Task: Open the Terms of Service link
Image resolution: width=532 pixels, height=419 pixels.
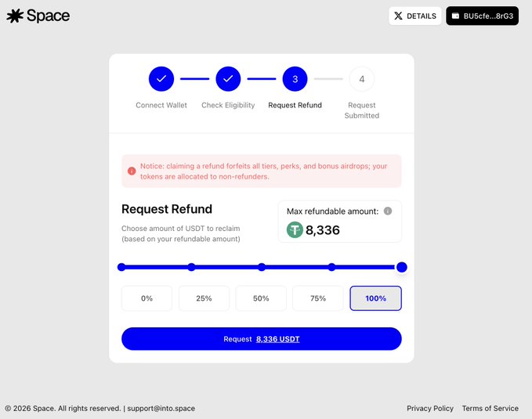Action: [x=490, y=408]
